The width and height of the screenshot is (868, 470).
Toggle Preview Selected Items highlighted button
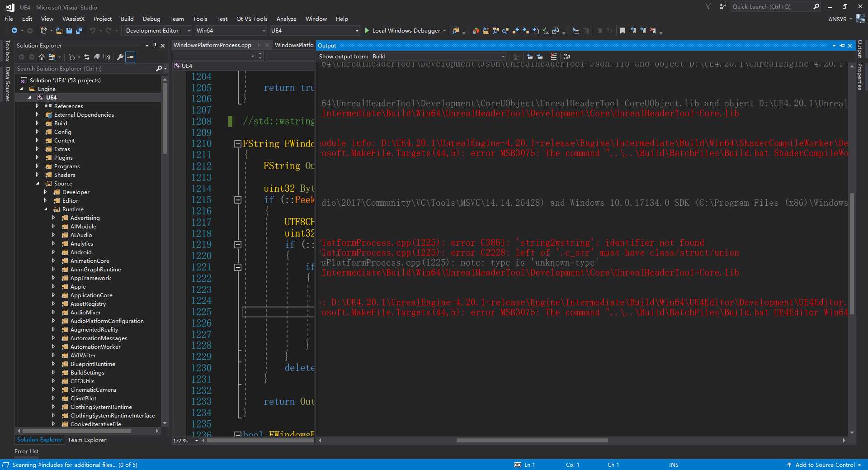pos(130,57)
